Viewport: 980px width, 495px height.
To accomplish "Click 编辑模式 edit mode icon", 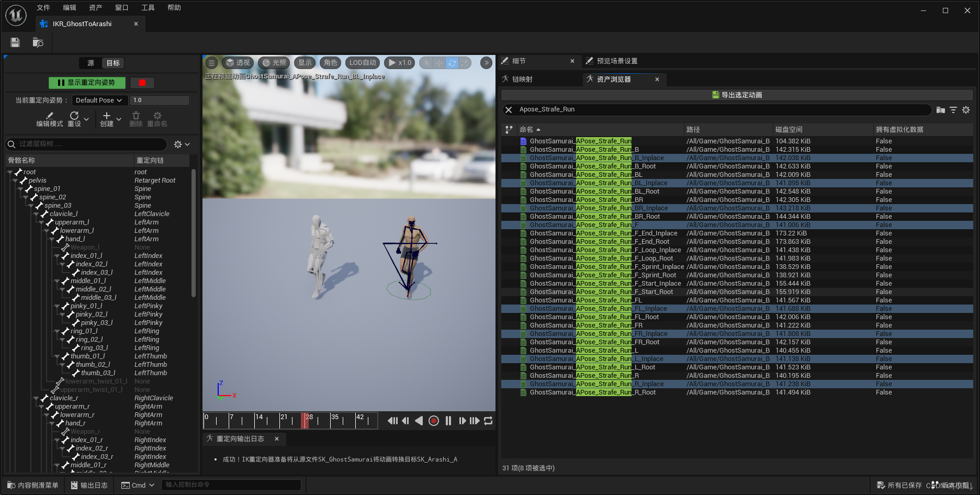I will coord(50,119).
